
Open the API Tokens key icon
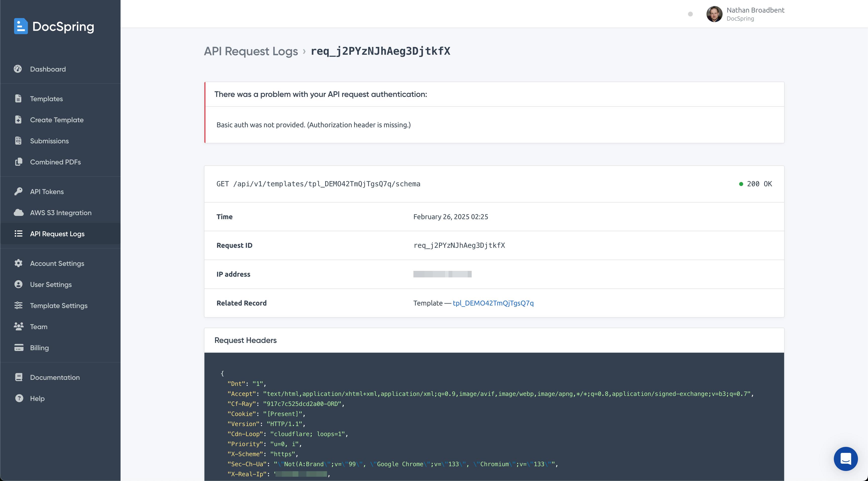18,191
